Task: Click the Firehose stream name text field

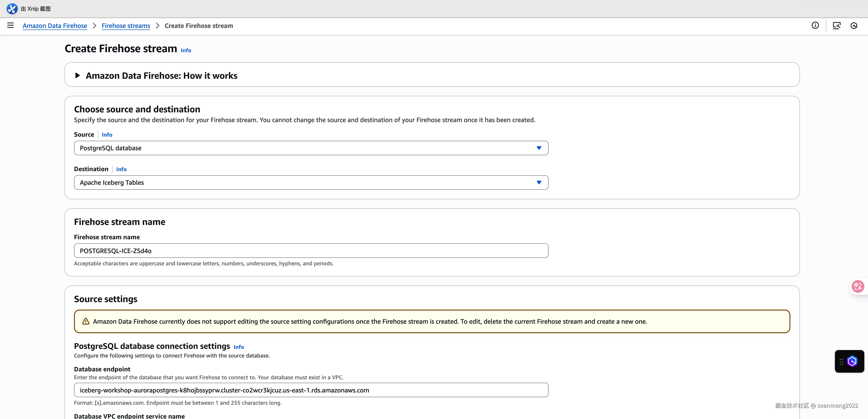Action: click(311, 251)
